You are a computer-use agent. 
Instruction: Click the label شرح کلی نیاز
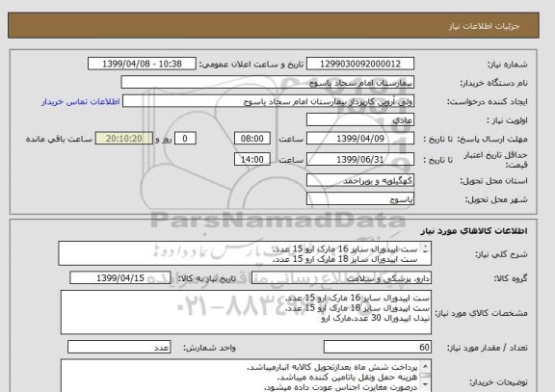(x=501, y=254)
